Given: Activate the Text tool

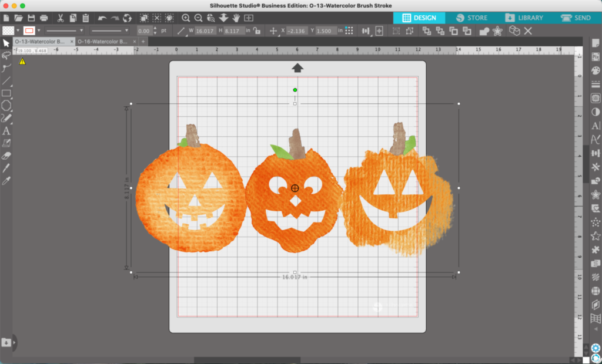Looking at the screenshot, I should click(6, 131).
